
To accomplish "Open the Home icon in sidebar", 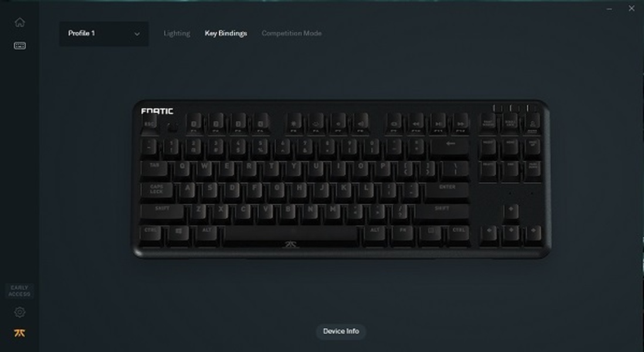I will pos(20,22).
